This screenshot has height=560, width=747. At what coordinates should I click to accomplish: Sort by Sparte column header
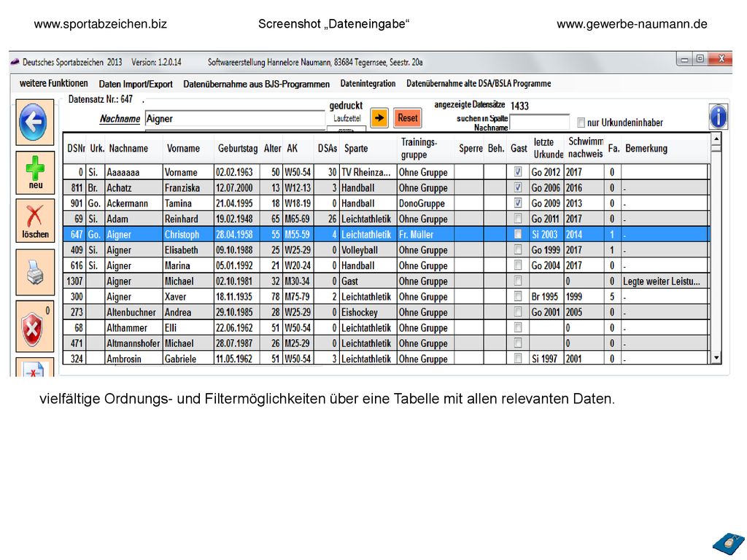tap(356, 148)
